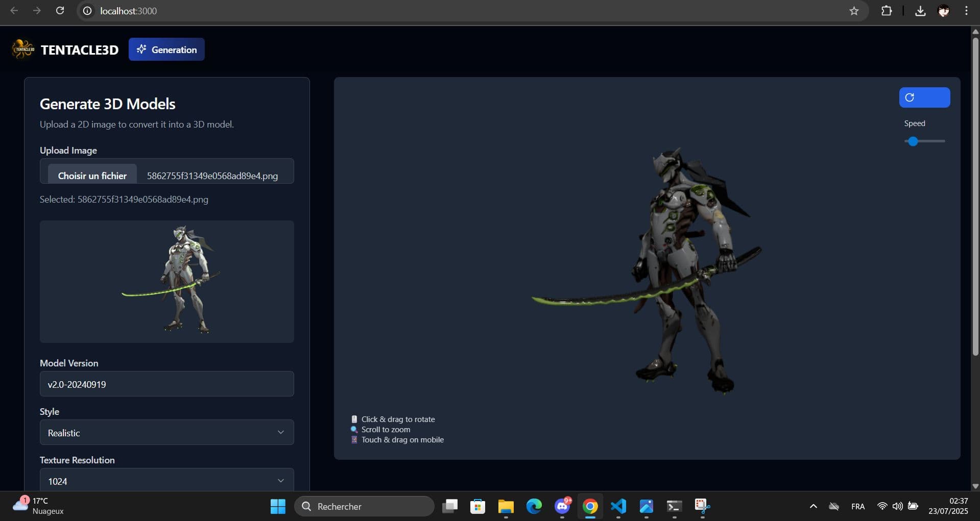The width and height of the screenshot is (980, 521).
Task: Click the browser profile avatar
Action: click(944, 11)
